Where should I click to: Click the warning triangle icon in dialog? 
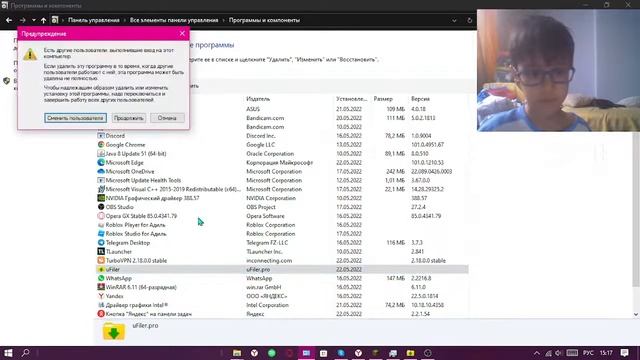[x=30, y=54]
